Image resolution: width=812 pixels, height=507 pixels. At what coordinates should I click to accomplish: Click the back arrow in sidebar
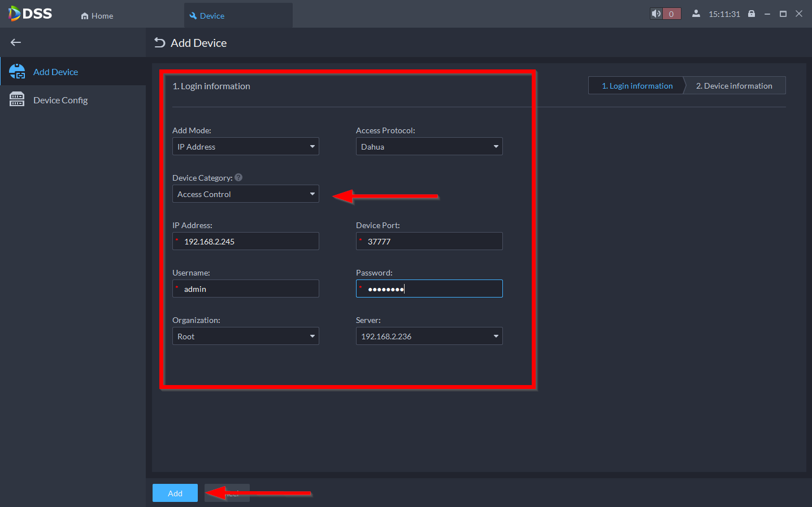16,42
